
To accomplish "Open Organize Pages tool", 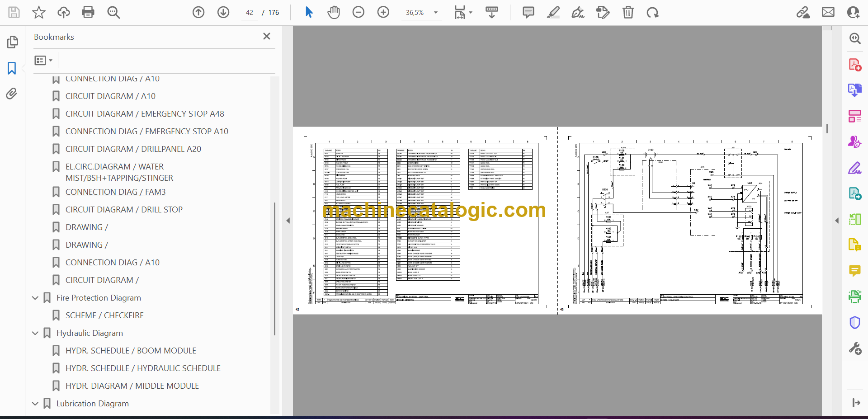I will click(x=855, y=116).
